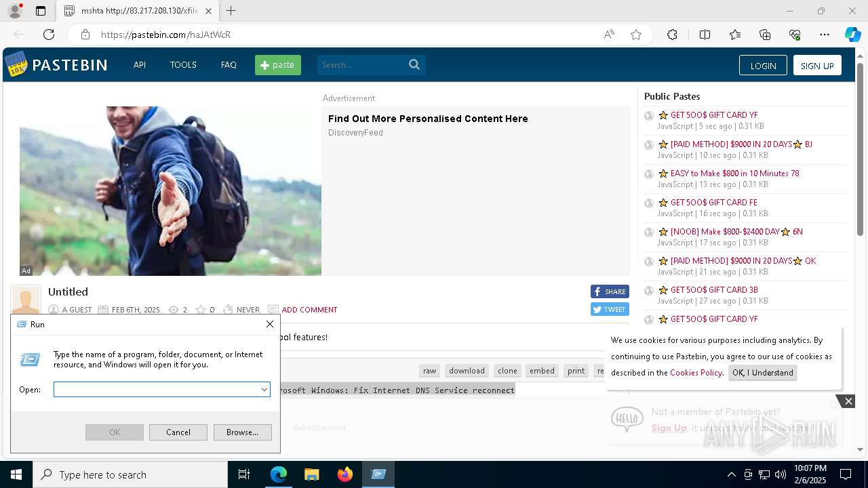Screen dimensions: 868x488
Task: Open the API menu item
Action: (140, 65)
